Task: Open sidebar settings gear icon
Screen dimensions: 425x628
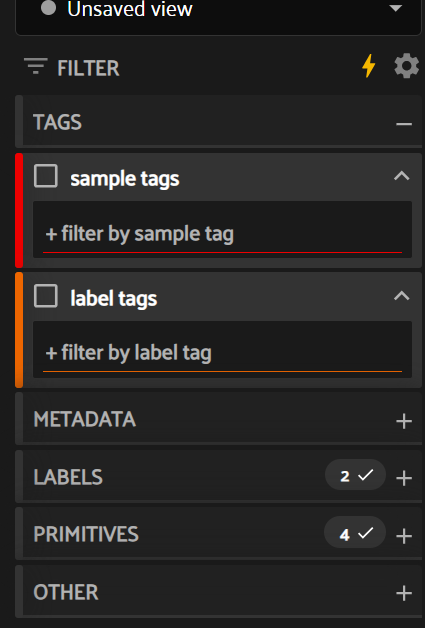Action: [407, 66]
